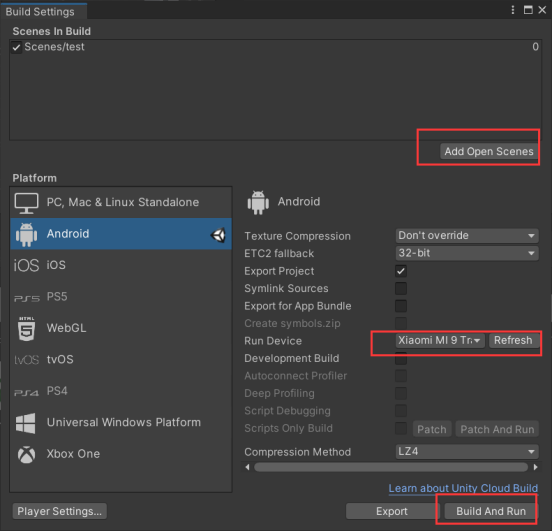Click the PS4 logo icon
Viewport: 553px width, 531px height.
point(26,392)
